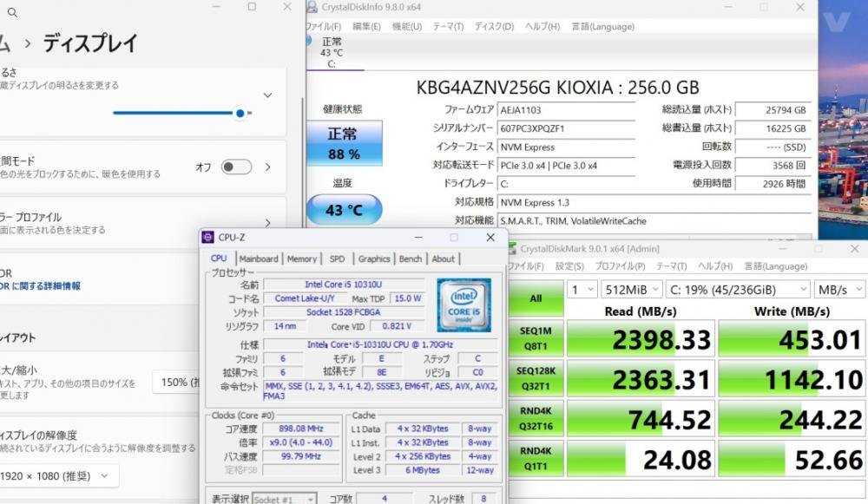
Task: Click the 43 °C temperature button
Action: (x=345, y=210)
